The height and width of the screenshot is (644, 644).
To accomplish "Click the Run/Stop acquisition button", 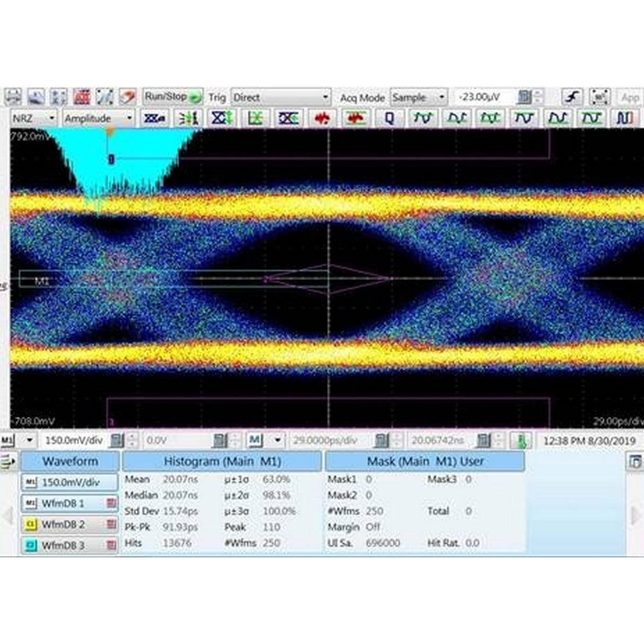I will click(x=172, y=97).
